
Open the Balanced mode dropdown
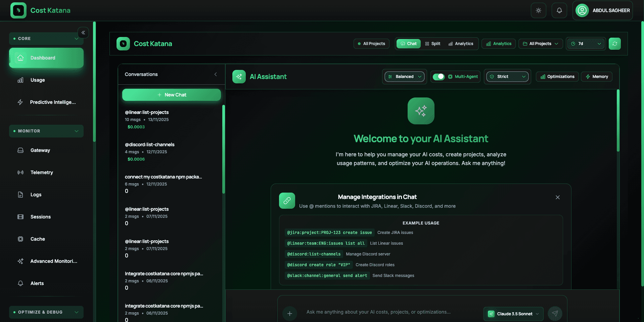[404, 77]
